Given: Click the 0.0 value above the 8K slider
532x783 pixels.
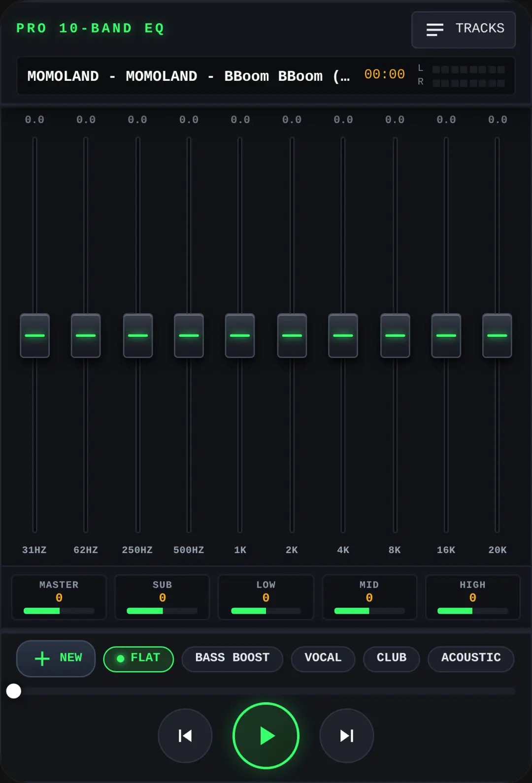Looking at the screenshot, I should point(395,120).
